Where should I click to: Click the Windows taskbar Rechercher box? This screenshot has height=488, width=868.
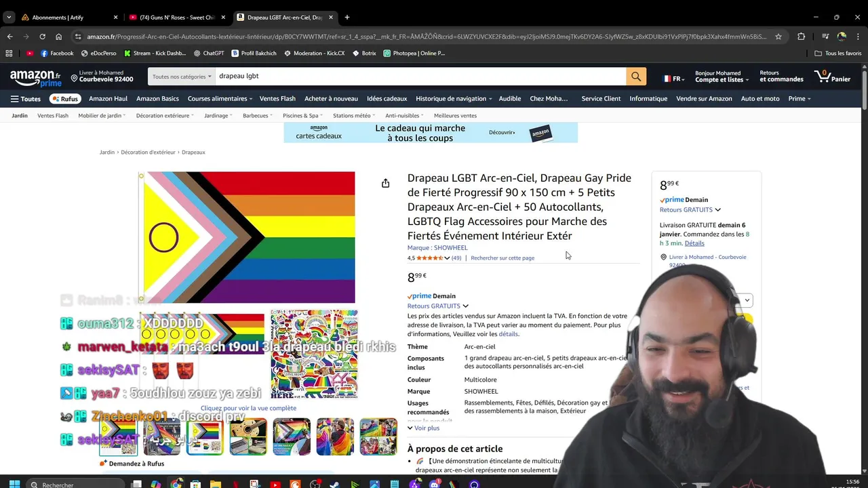coord(75,484)
